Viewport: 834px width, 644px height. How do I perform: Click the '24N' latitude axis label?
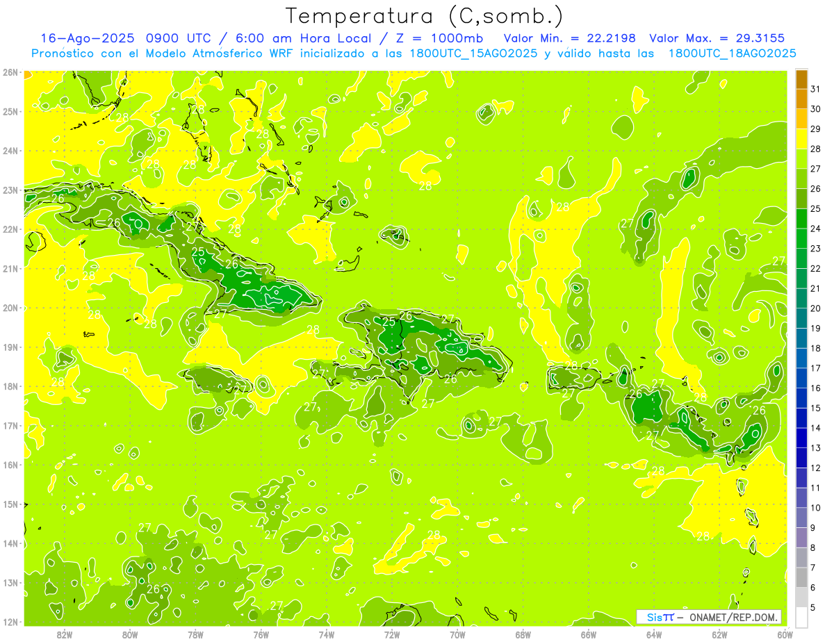(x=10, y=151)
